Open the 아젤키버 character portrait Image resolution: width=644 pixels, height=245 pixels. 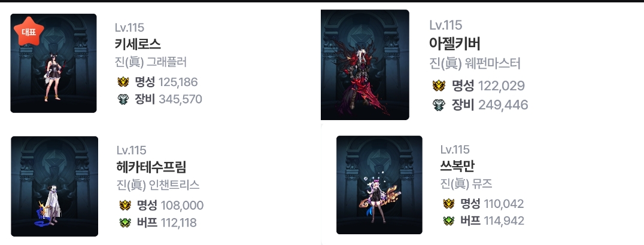(364, 65)
